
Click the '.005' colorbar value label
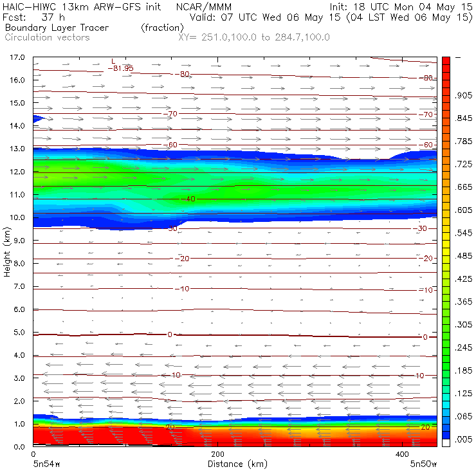point(463,439)
